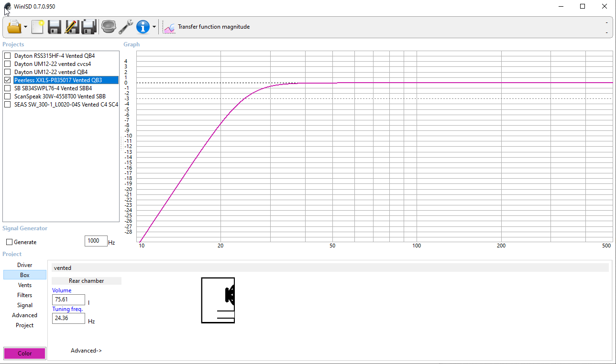This screenshot has height=364, width=616.
Task: Expand dropdown arrow beside info icon
Action: pos(154,27)
